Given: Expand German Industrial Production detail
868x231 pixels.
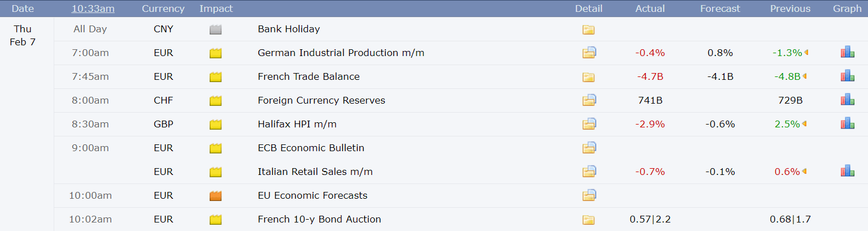Looking at the screenshot, I should 589,53.
